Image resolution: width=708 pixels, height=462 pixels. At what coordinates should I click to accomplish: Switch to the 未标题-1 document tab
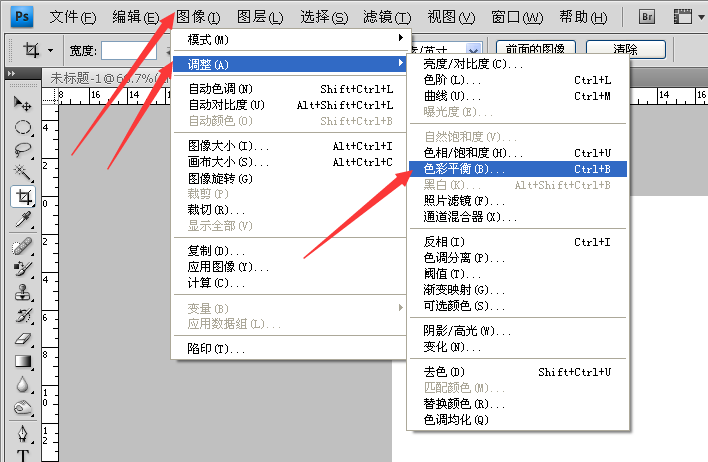(107, 78)
